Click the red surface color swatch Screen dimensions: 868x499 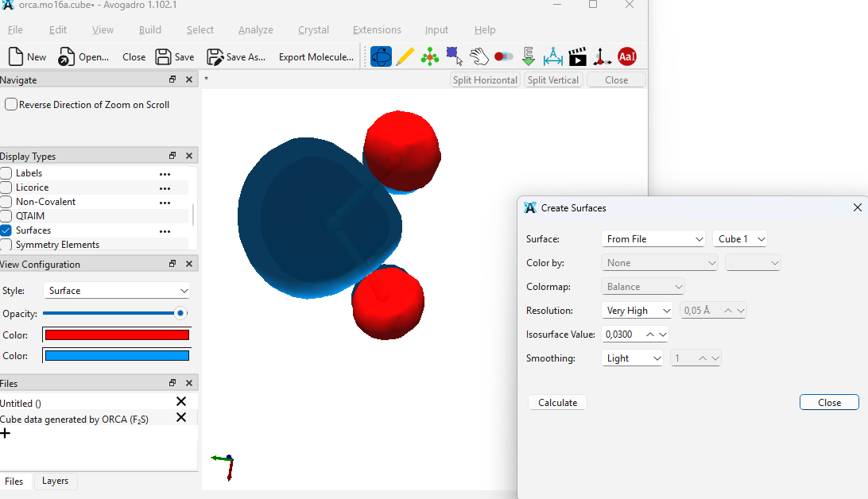coord(117,335)
